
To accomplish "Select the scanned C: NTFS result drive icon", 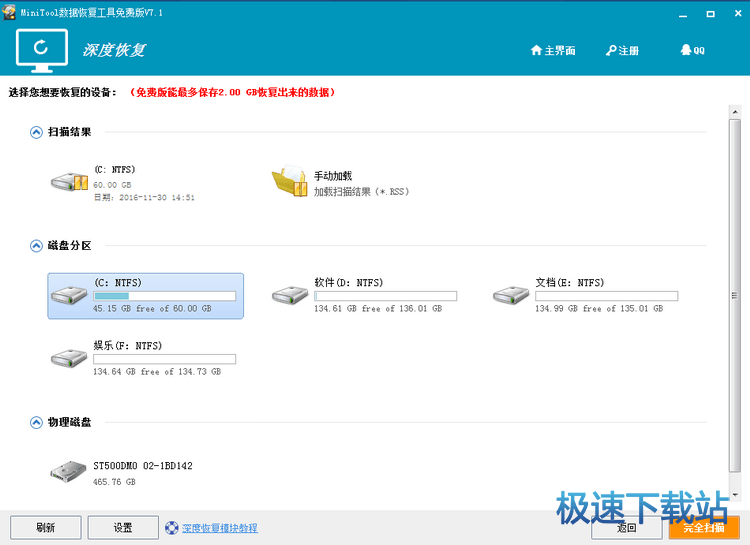I will pos(69,182).
